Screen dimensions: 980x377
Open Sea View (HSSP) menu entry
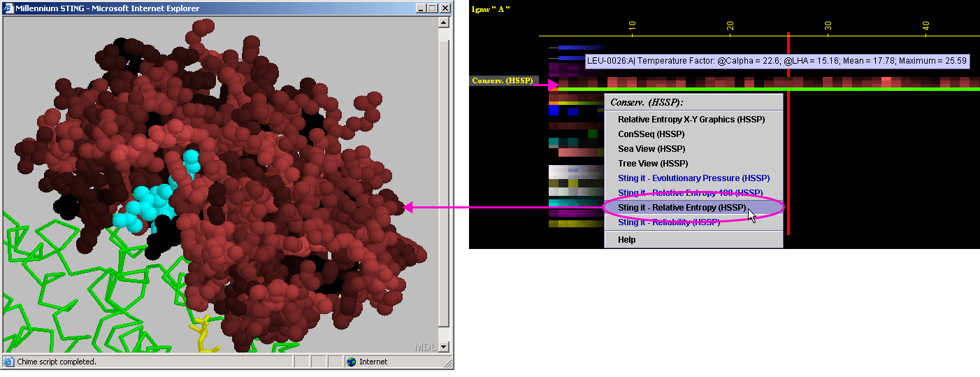pos(651,149)
